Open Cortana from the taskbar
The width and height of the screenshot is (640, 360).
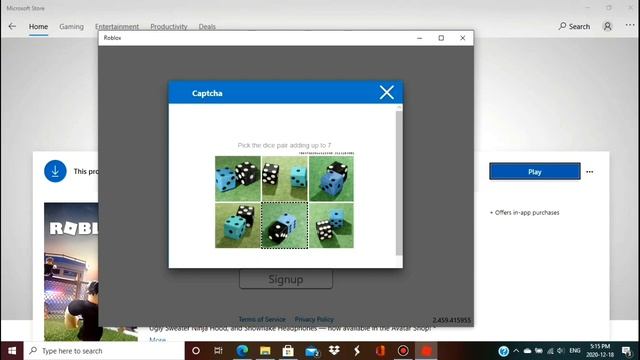point(196,351)
